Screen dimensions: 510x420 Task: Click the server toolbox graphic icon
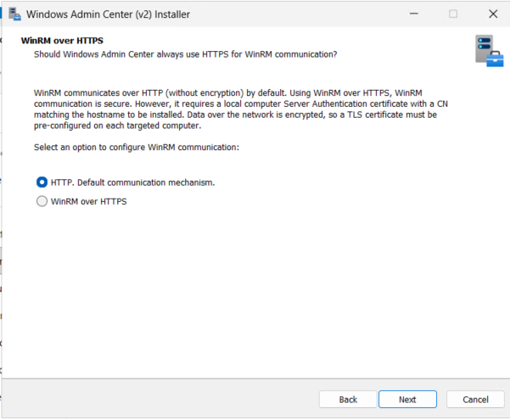489,51
